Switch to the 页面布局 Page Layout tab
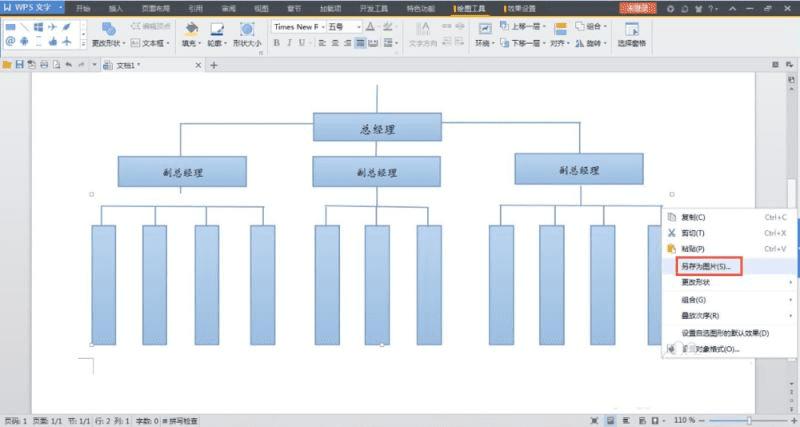The image size is (800, 427). (156, 8)
